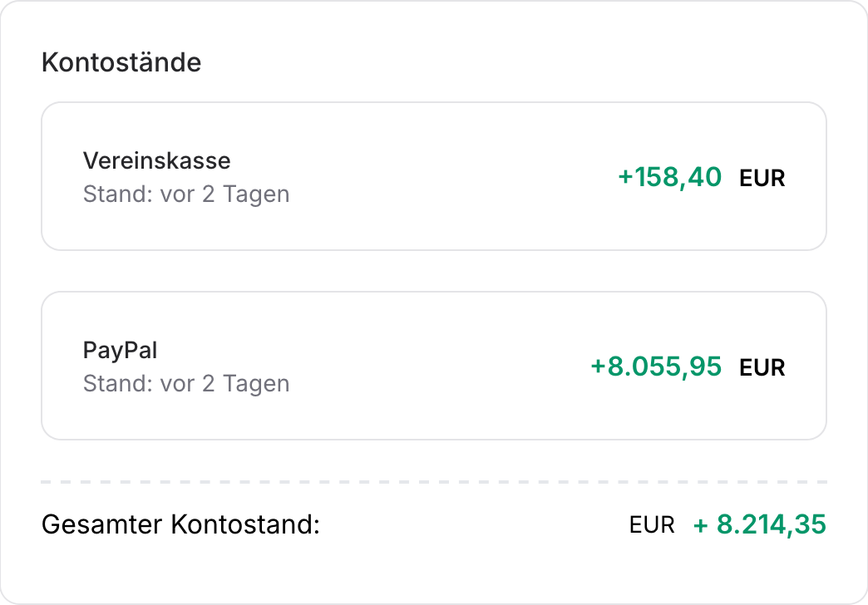Click the dashed divider above the total
This screenshot has width=868, height=605.
[x=432, y=480]
